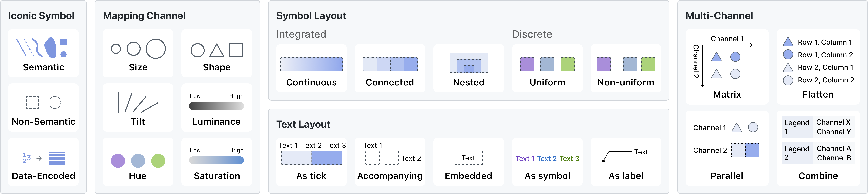Click the purple Hue circle
The image size is (868, 194).
(x=118, y=161)
